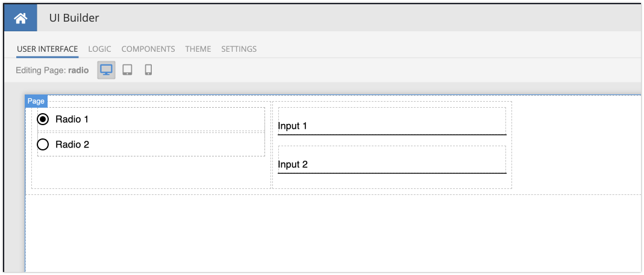This screenshot has width=644, height=275.
Task: Click the Input 1 text field
Action: coord(392,126)
